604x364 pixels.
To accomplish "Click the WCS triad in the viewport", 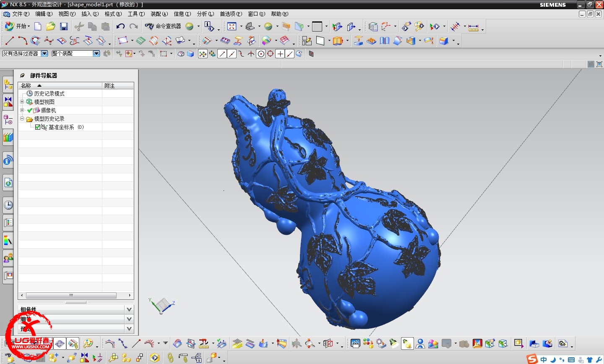I will coord(161,305).
